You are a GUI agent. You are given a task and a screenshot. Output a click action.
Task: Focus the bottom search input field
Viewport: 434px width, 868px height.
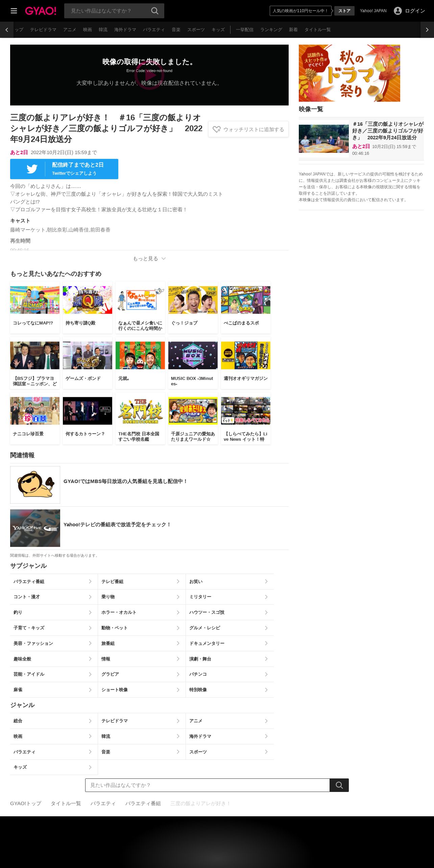[x=208, y=785]
